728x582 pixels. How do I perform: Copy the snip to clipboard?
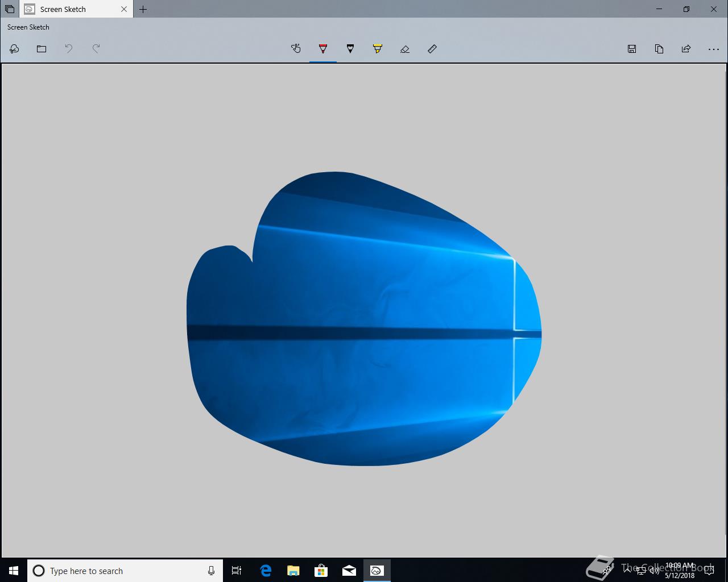click(659, 49)
